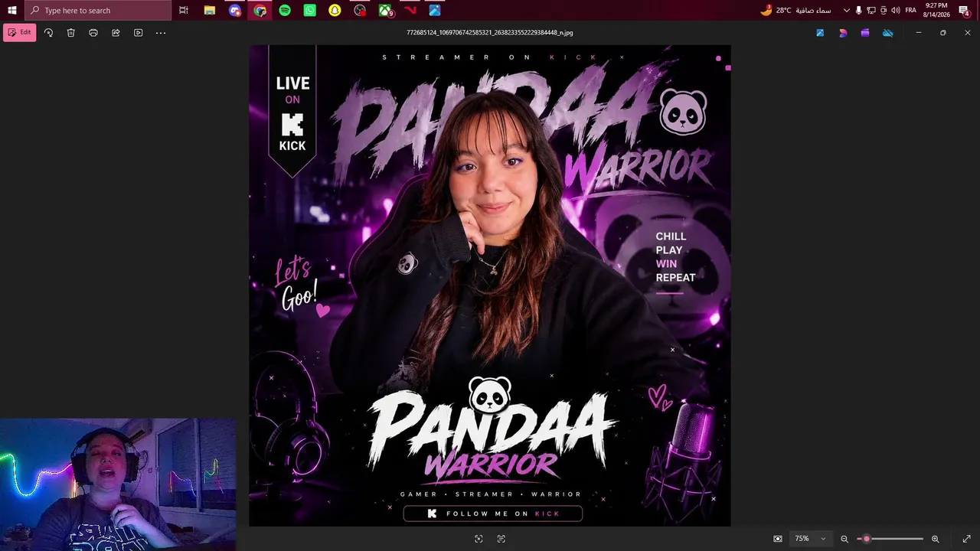Viewport: 980px width, 551px height.
Task: Click the OneDrive crossed-cloud icon
Action: (x=888, y=33)
